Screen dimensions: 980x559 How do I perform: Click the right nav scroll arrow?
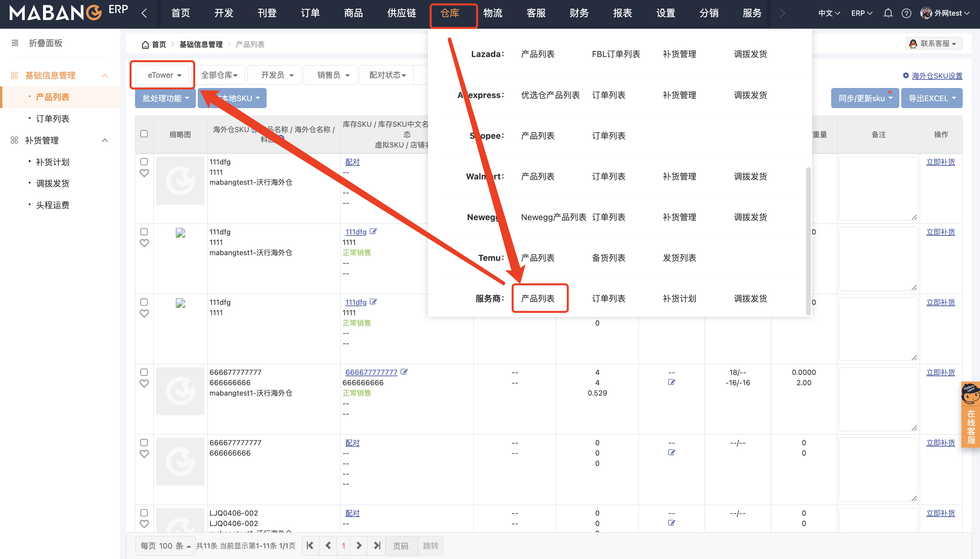(782, 13)
